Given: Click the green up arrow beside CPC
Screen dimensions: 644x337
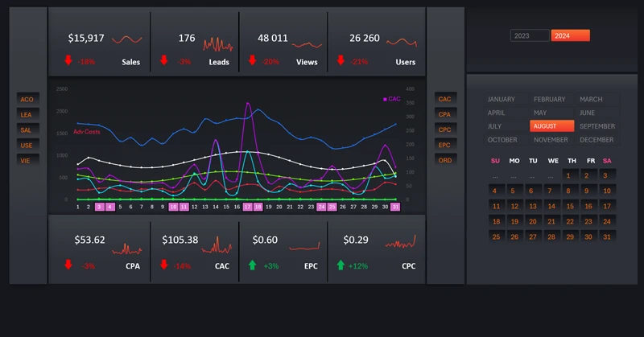Looking at the screenshot, I should coord(341,265).
